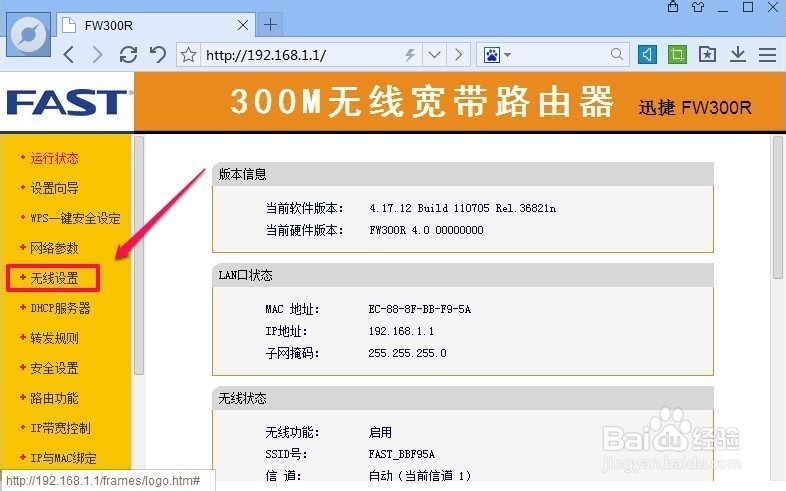Click the address bar URL field
Screen dimensions: 786x491
(301, 55)
